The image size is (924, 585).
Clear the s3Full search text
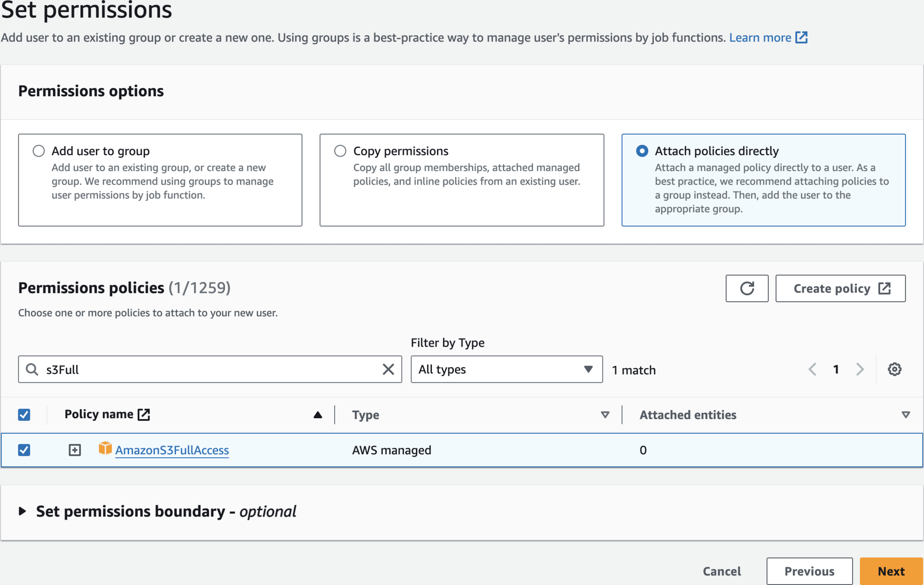pos(388,369)
